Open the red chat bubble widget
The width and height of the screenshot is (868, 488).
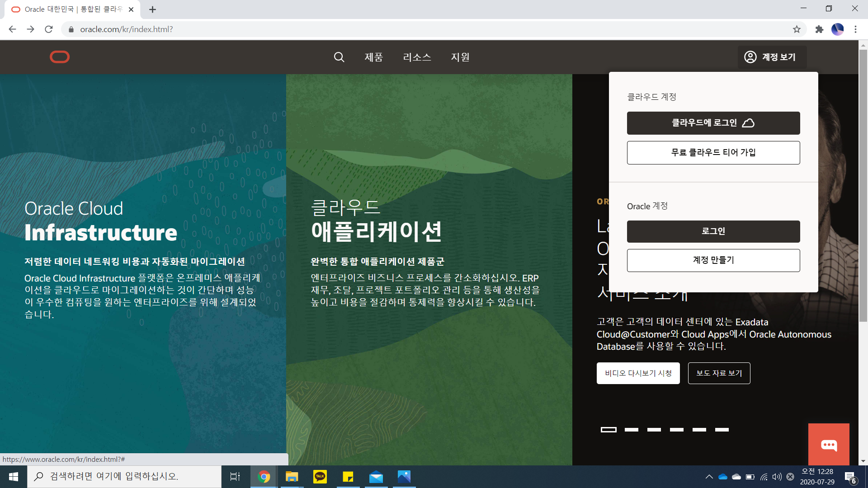pos(829,445)
